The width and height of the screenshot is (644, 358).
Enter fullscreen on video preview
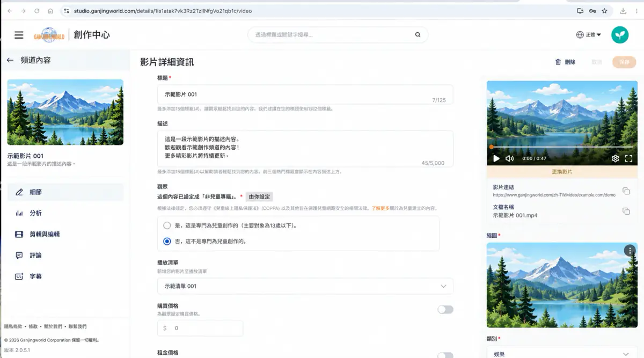[x=629, y=158]
